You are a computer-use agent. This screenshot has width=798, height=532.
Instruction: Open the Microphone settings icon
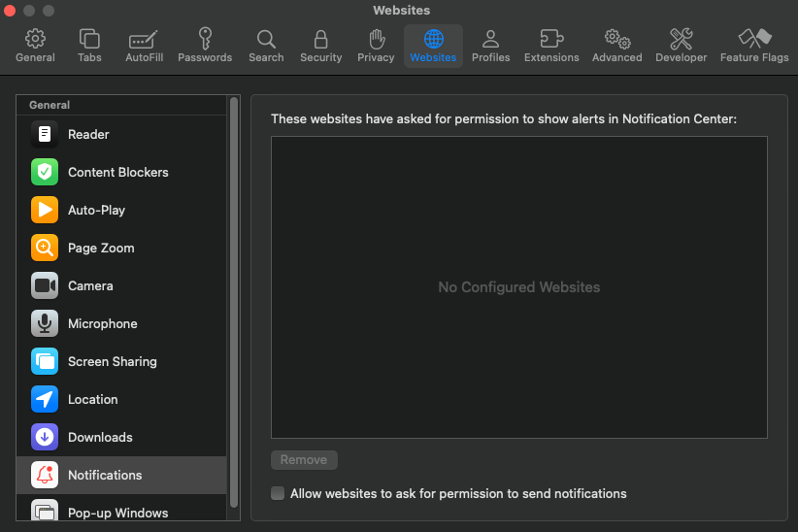(x=45, y=323)
